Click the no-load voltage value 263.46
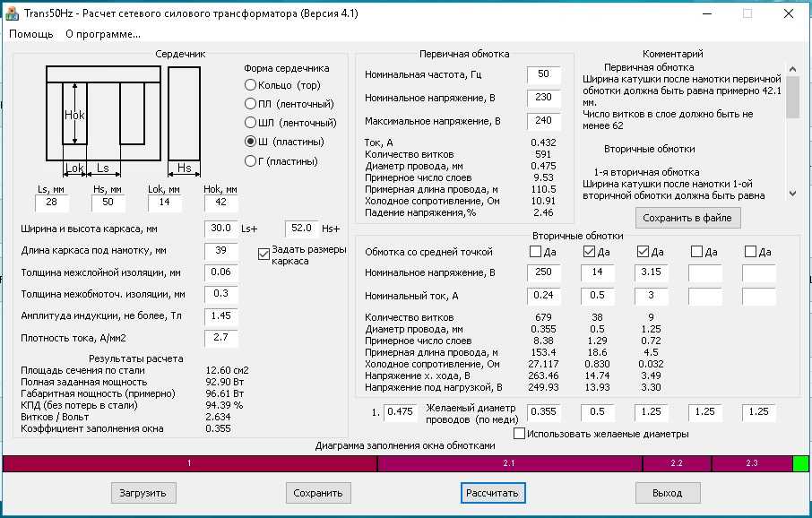This screenshot has width=812, height=518. [543, 376]
